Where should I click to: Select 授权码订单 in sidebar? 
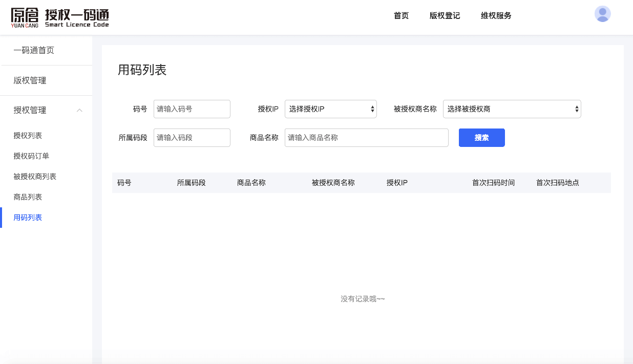[31, 156]
